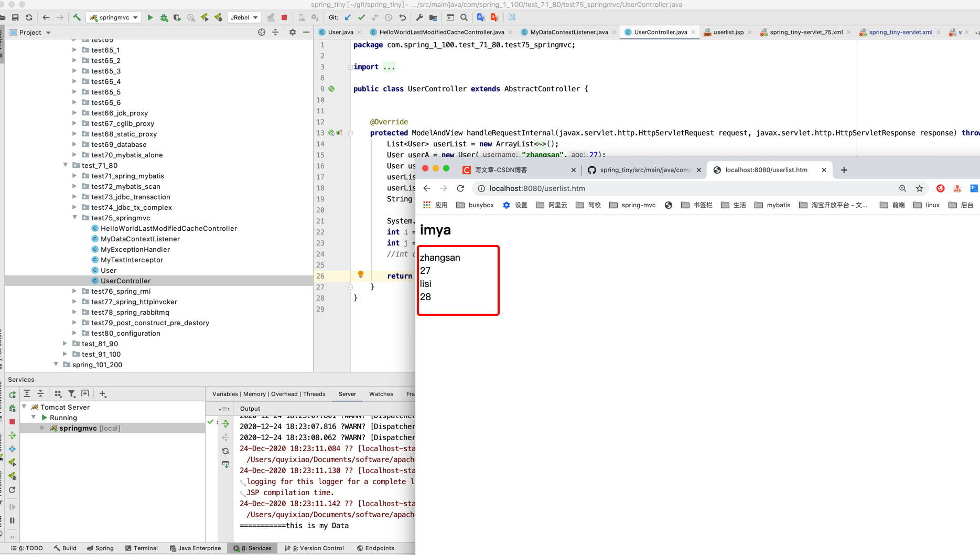The image size is (980, 555).
Task: Click Group By icon in Services toolbar
Action: [58, 393]
